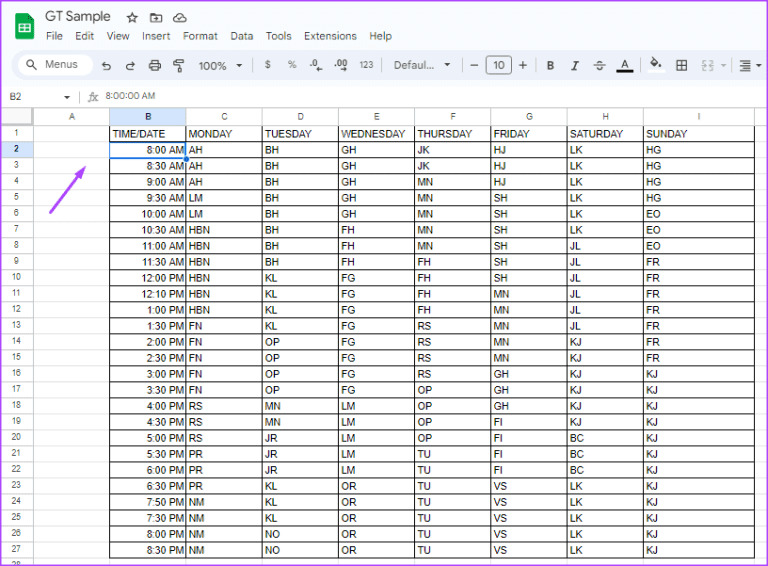Open the Extensions menu

click(x=330, y=36)
